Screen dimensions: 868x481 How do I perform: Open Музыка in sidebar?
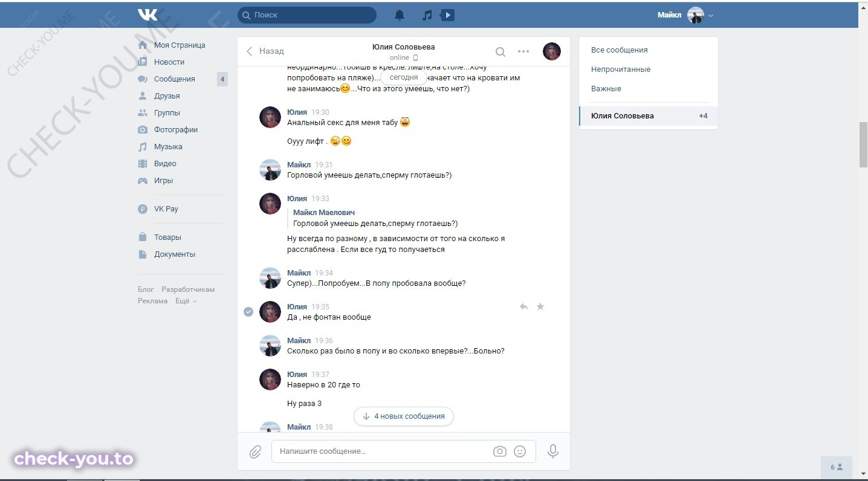168,147
